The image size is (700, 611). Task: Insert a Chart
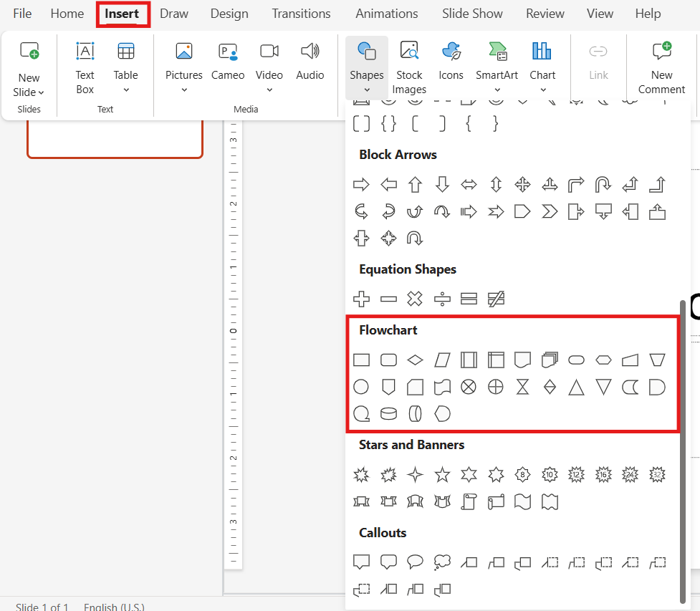[542, 68]
